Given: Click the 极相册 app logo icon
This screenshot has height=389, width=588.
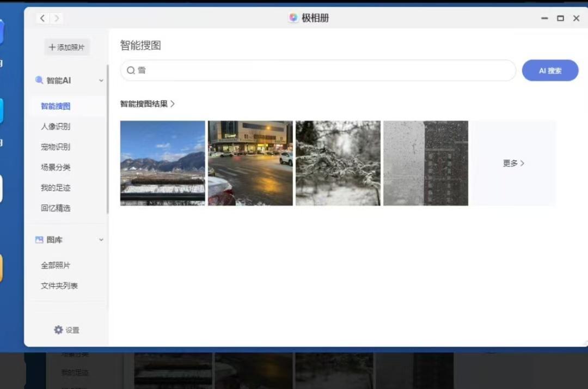Looking at the screenshot, I should point(293,17).
